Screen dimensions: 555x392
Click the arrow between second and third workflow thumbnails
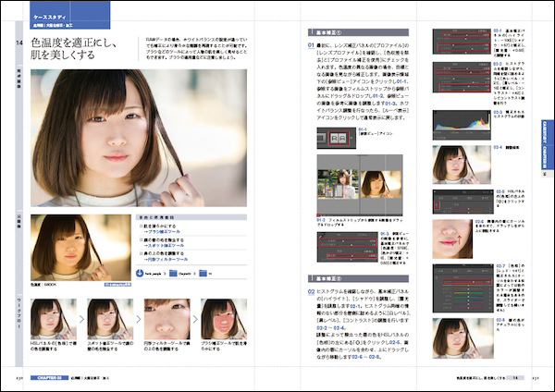138,317
